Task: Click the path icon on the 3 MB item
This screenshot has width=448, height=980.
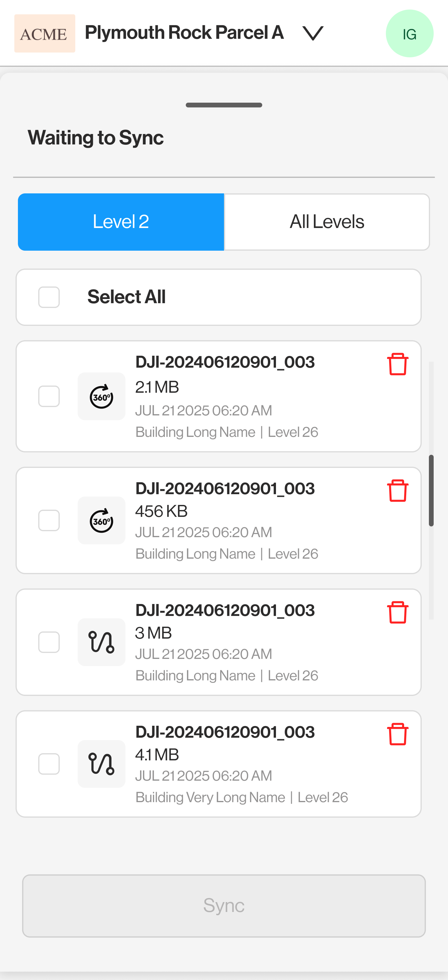Action: [x=102, y=642]
